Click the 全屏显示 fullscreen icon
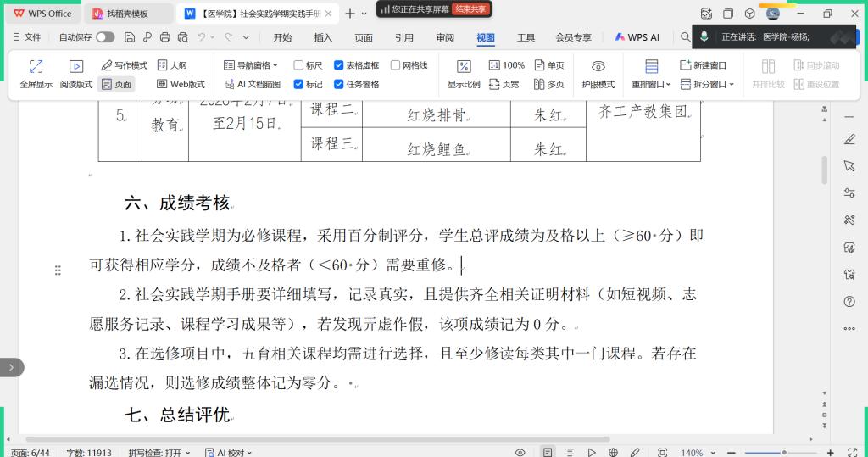The image size is (868, 457). (x=36, y=66)
